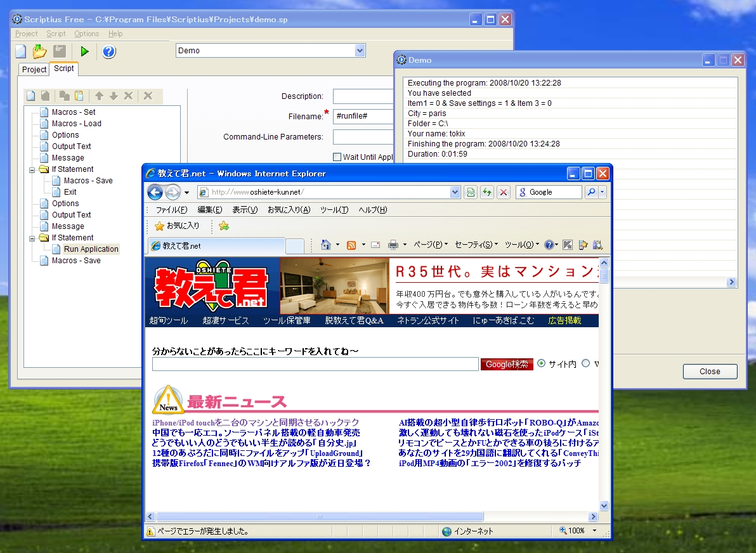Open the Demo dropdown in Scriptius toolbar
Screen dimensions: 756x553
pyautogui.click(x=360, y=50)
